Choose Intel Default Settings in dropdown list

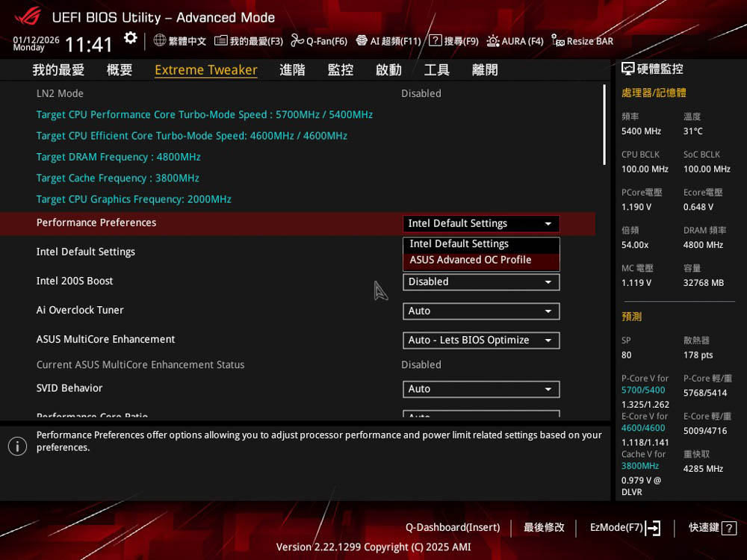pos(459,244)
